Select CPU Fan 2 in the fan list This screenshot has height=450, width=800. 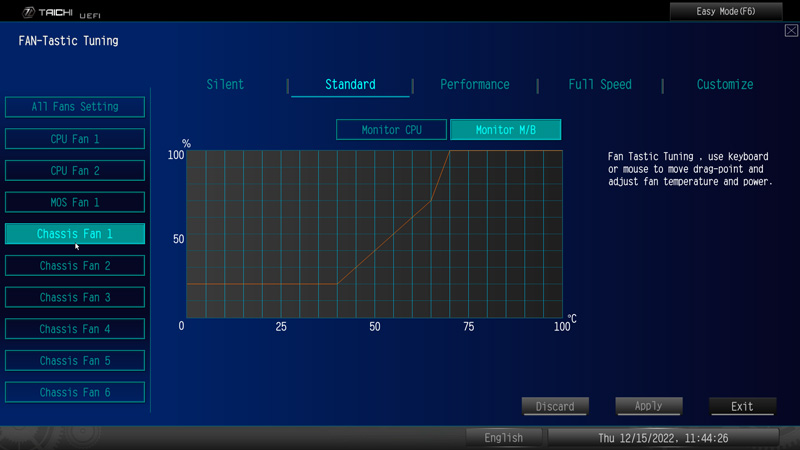pyautogui.click(x=75, y=170)
